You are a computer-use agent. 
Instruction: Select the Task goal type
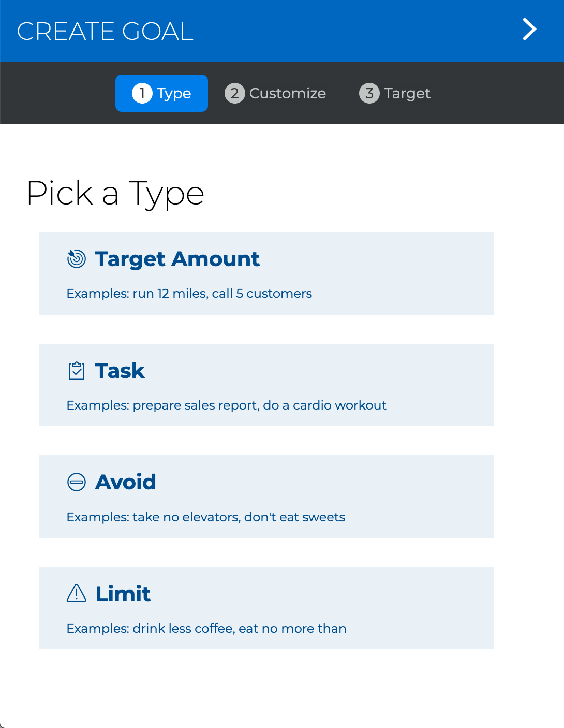266,384
